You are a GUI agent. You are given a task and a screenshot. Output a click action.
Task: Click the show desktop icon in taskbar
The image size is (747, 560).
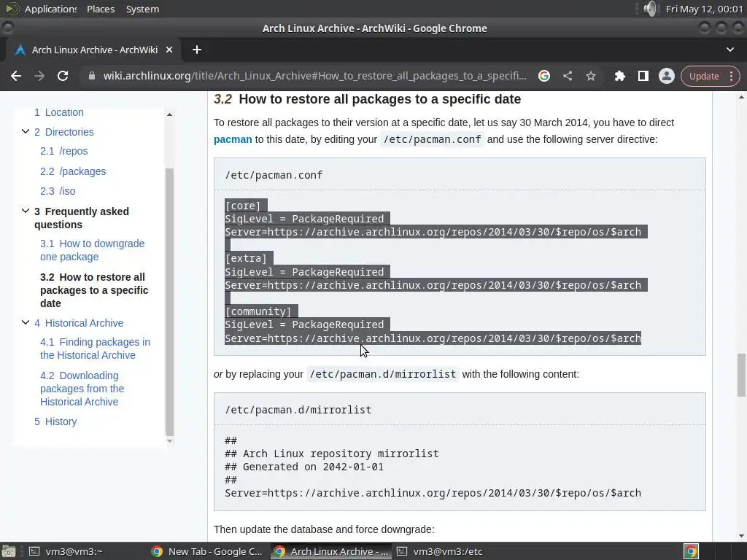9,551
